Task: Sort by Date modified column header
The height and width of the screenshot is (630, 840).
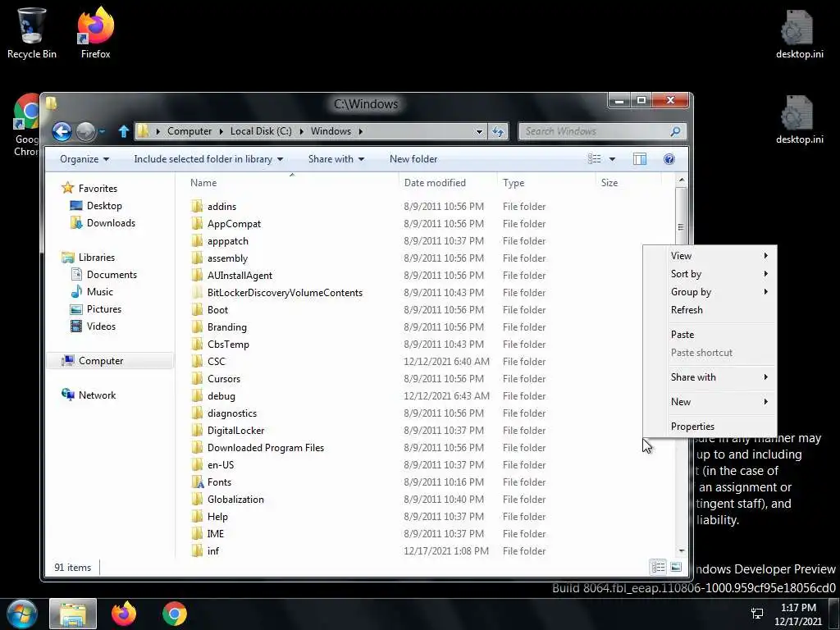Action: (448, 183)
